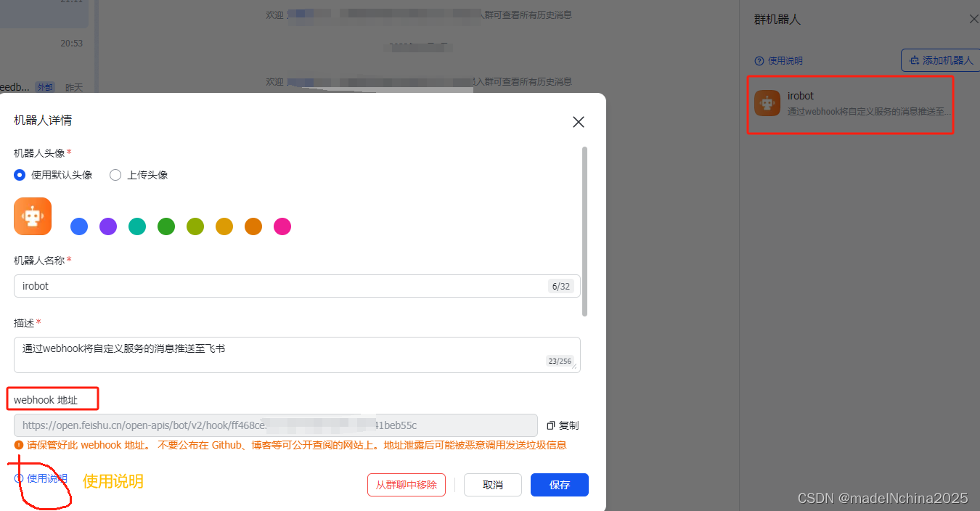Click the orange warning icon under webhook
Screen dimensions: 980x511
click(x=19, y=445)
